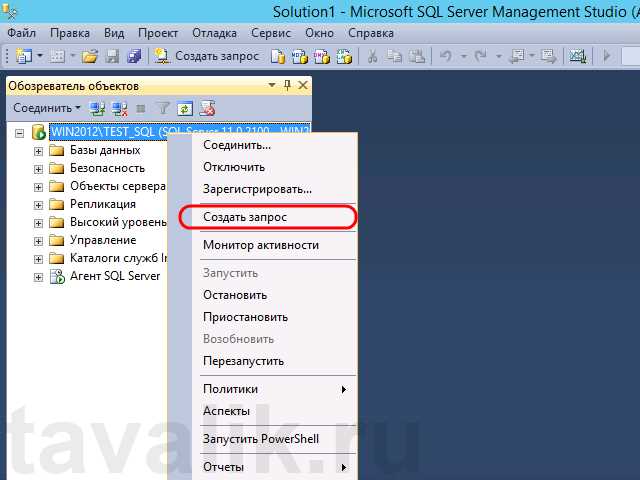Click the delete script icon in Object Explorer toolbar
The height and width of the screenshot is (480, 640).
click(207, 109)
